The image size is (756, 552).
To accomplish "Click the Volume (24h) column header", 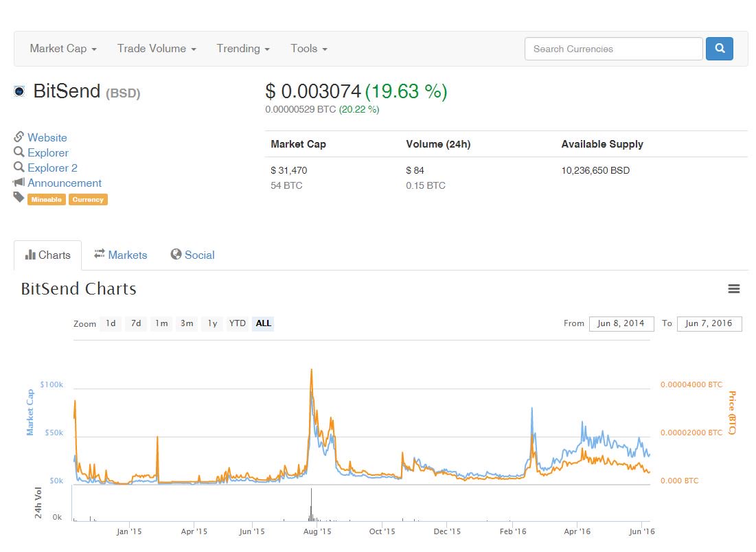I will [438, 144].
